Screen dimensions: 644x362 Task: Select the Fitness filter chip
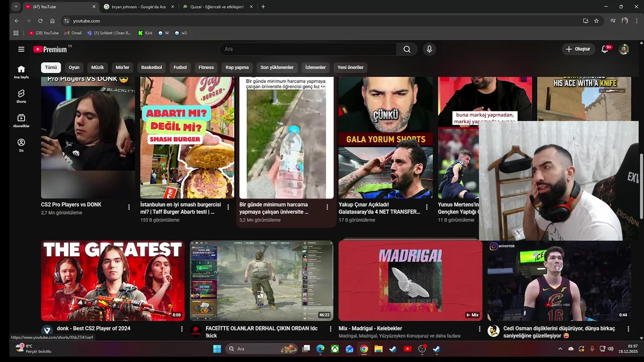pos(206,67)
